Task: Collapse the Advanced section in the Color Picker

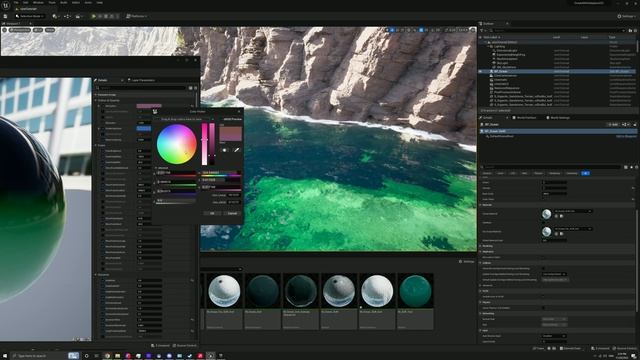Action: pyautogui.click(x=156, y=168)
